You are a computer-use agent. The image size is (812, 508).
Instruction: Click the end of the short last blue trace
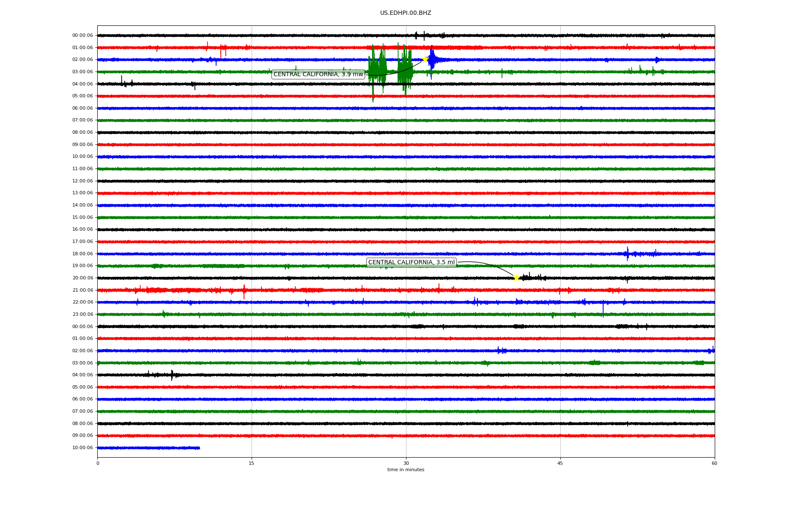(199, 448)
